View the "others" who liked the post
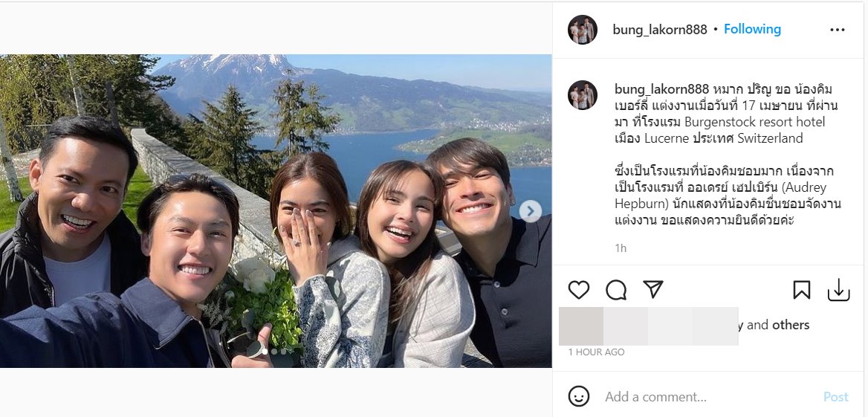 point(791,325)
